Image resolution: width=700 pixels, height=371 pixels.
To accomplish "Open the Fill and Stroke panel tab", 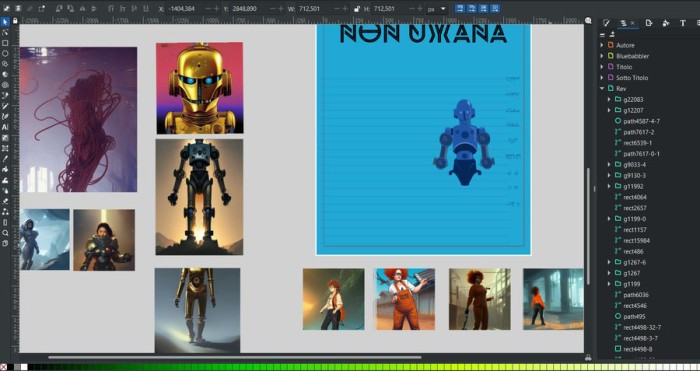I will [x=606, y=23].
